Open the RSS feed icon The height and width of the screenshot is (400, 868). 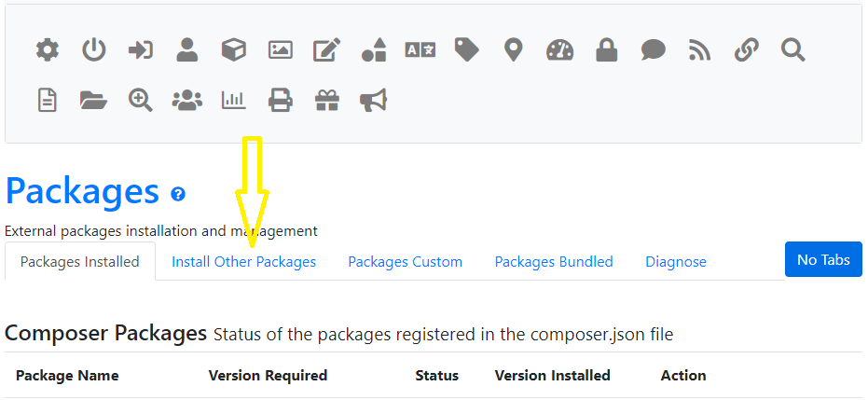699,50
